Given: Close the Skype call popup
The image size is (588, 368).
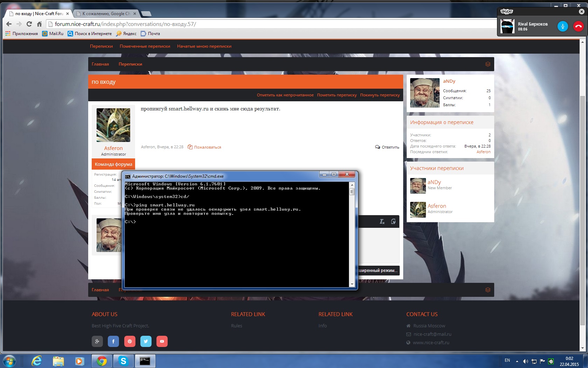Looking at the screenshot, I should click(582, 12).
